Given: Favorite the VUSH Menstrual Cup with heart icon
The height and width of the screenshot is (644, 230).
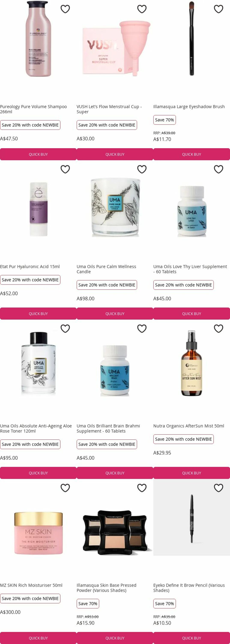Looking at the screenshot, I should click(142, 9).
